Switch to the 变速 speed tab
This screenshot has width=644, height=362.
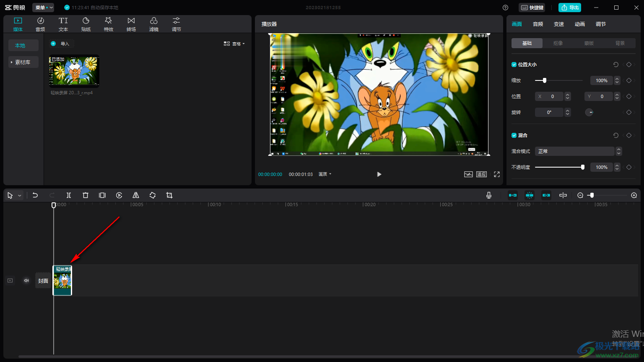point(559,24)
